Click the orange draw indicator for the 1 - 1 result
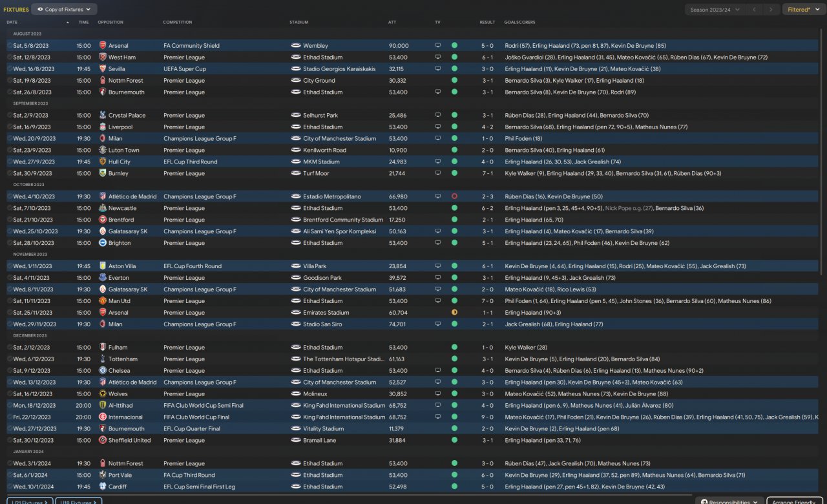The height and width of the screenshot is (504, 827). [454, 313]
